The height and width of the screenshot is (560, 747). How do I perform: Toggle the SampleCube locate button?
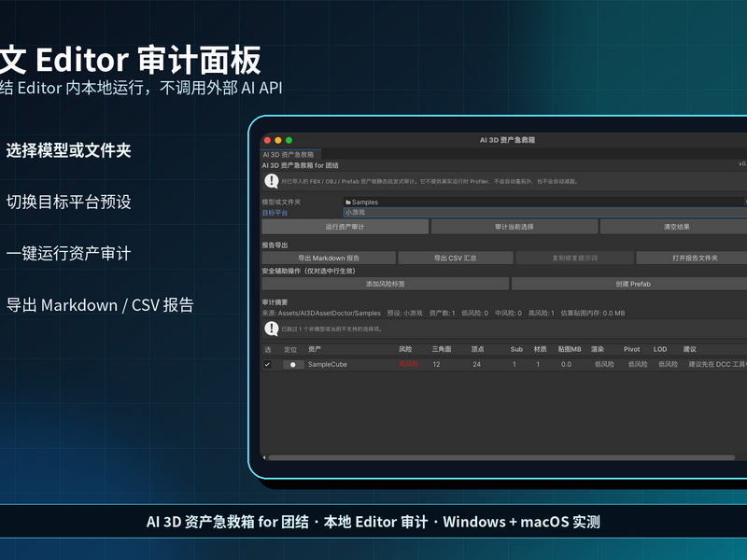293,365
